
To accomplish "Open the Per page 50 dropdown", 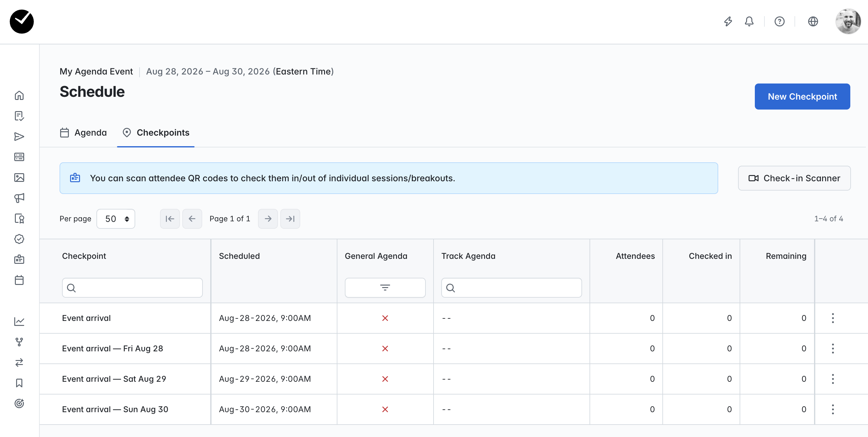I will (116, 219).
